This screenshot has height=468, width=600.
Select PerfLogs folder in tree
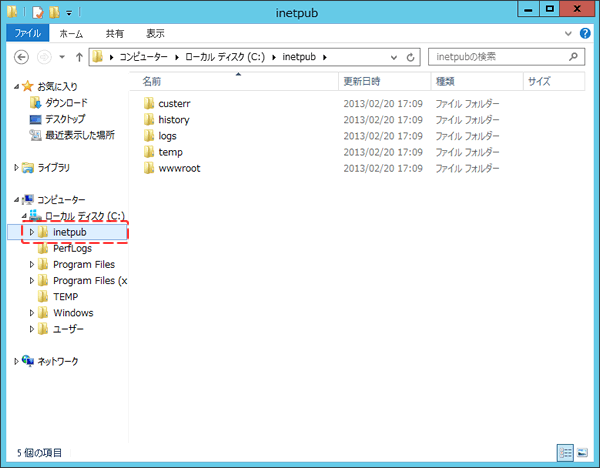click(x=72, y=248)
